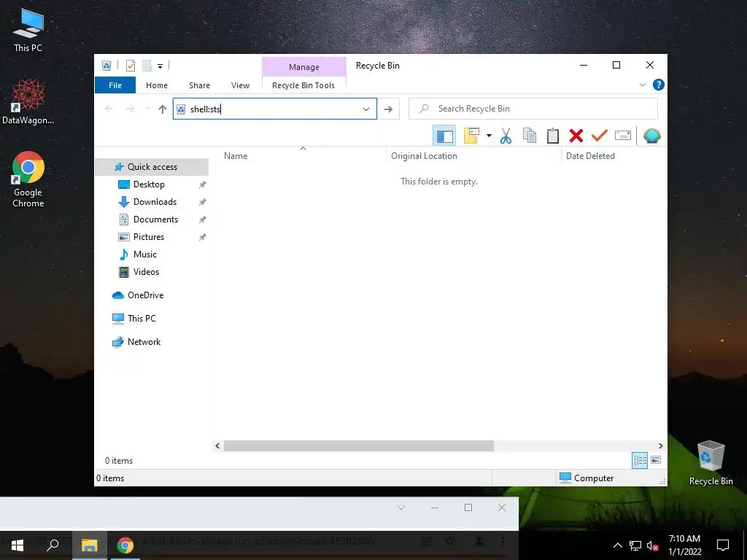Click the Paste clipboard icon
The height and width of the screenshot is (560, 747).
tap(553, 136)
